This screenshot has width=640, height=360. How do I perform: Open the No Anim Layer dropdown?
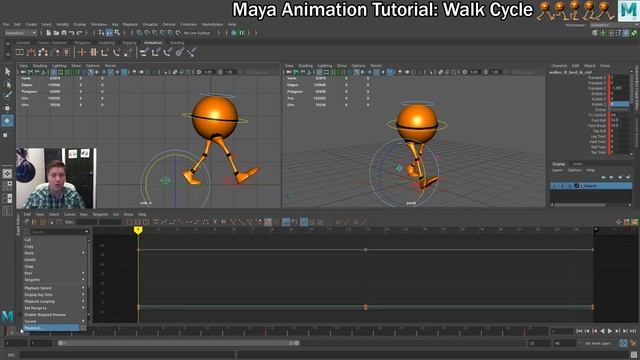pyautogui.click(x=600, y=344)
